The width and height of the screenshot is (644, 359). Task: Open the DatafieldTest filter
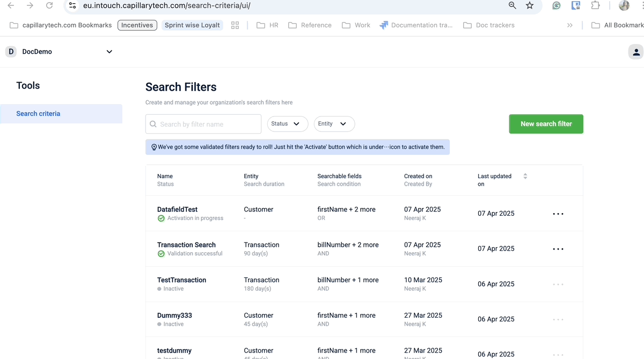(x=178, y=209)
